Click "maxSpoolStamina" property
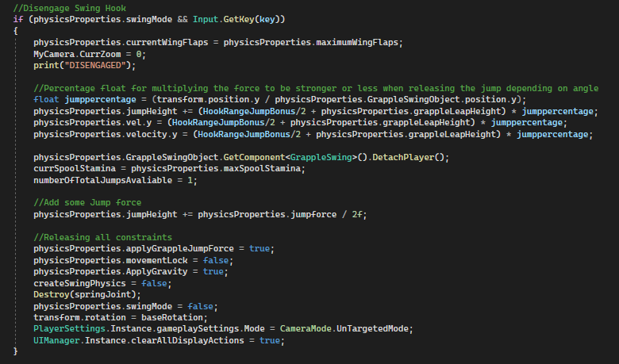Image resolution: width=619 pixels, height=364 pixels. (x=262, y=168)
